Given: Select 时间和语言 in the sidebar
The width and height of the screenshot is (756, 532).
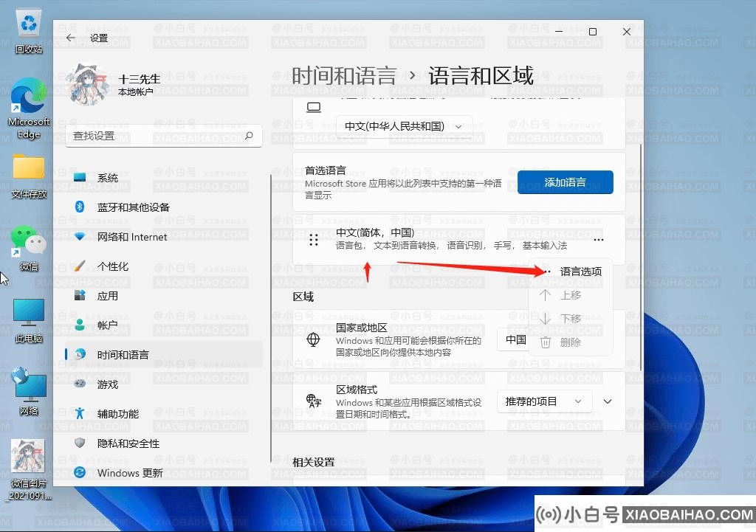Looking at the screenshot, I should tap(164, 355).
